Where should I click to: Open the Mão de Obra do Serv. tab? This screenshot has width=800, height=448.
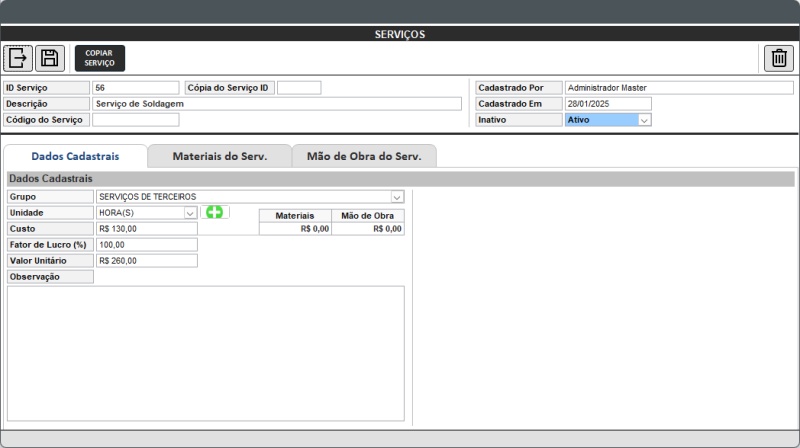(364, 156)
